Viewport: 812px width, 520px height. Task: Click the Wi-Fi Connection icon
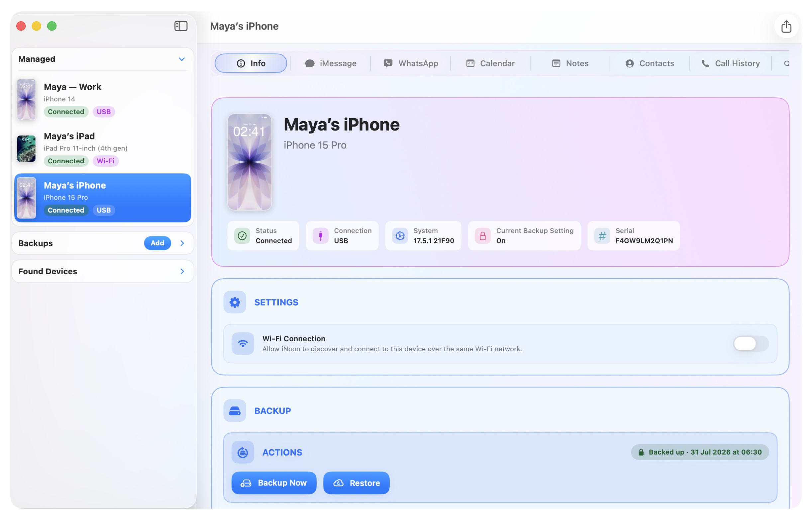[x=243, y=343]
